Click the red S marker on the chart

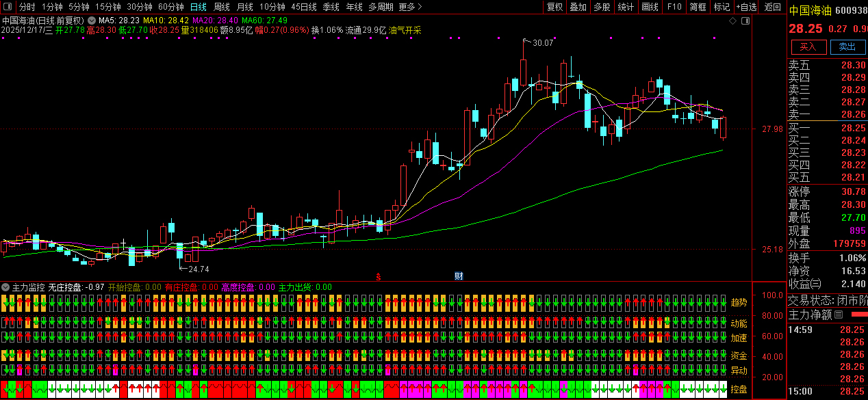tap(377, 276)
